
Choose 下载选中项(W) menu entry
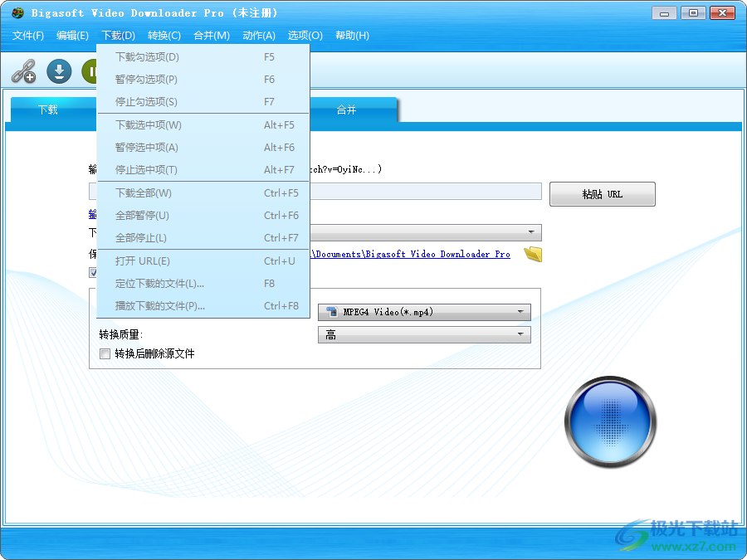(203, 125)
